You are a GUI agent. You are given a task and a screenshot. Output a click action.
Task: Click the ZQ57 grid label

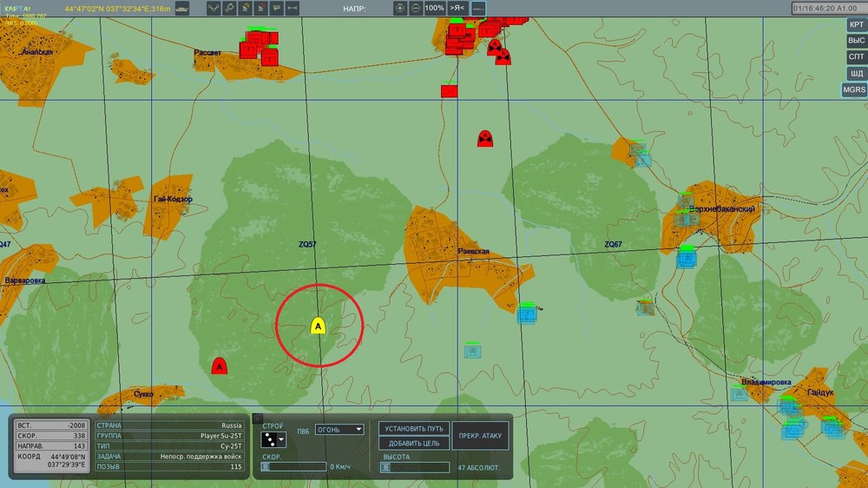pyautogui.click(x=307, y=244)
